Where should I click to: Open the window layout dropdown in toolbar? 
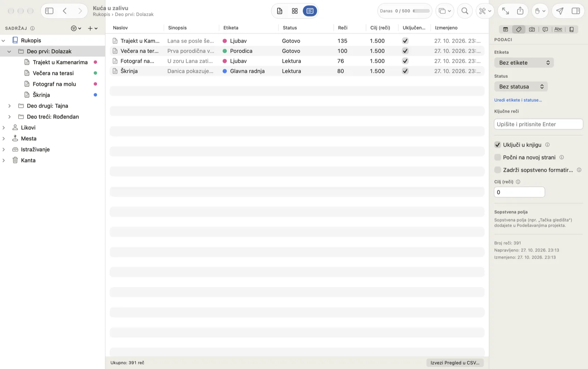[445, 11]
